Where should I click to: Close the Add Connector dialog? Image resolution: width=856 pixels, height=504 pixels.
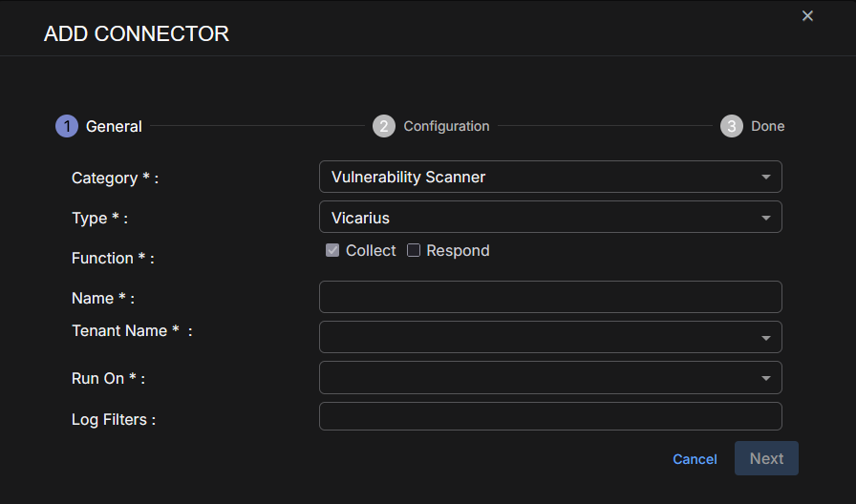click(807, 16)
